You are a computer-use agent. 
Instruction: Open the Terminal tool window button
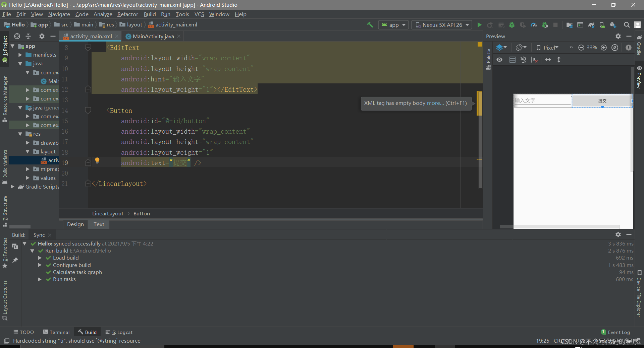56,332
